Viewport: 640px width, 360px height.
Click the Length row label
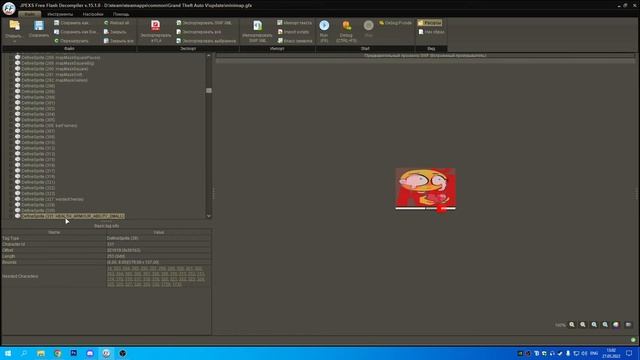point(9,256)
